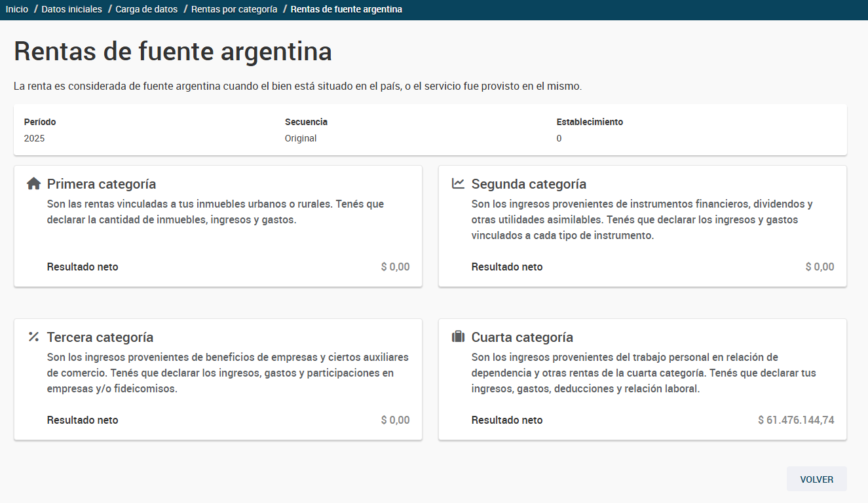Viewport: 868px width, 503px height.
Task: Click the house icon for Primera categoría
Action: 33,184
